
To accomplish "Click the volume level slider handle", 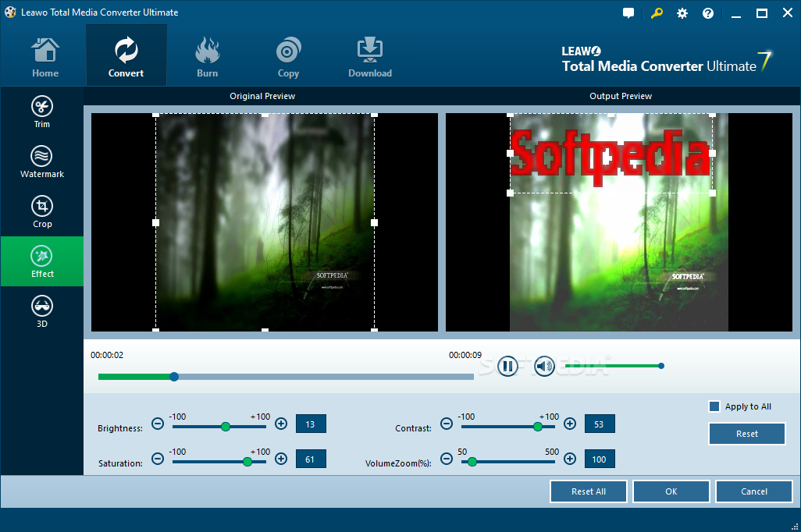I will coord(661,366).
